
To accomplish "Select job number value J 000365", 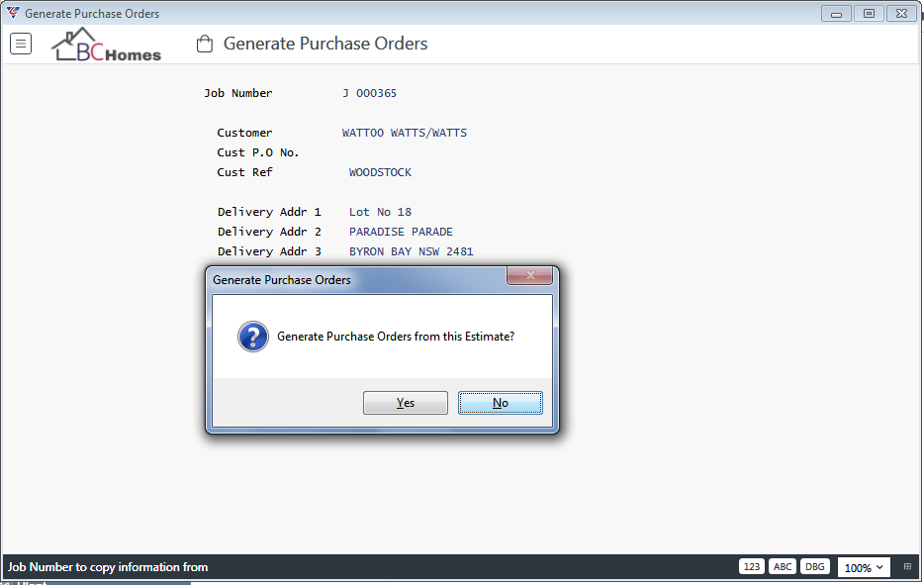I will [x=369, y=93].
